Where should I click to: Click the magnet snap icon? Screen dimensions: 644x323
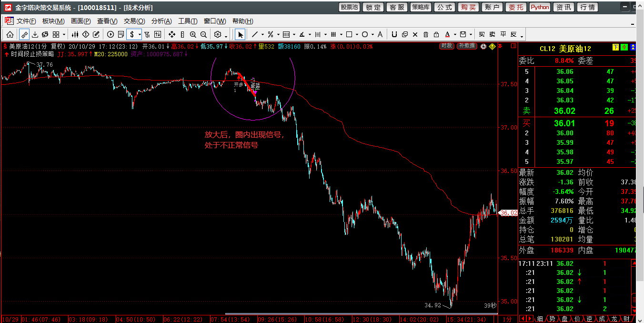click(394, 34)
